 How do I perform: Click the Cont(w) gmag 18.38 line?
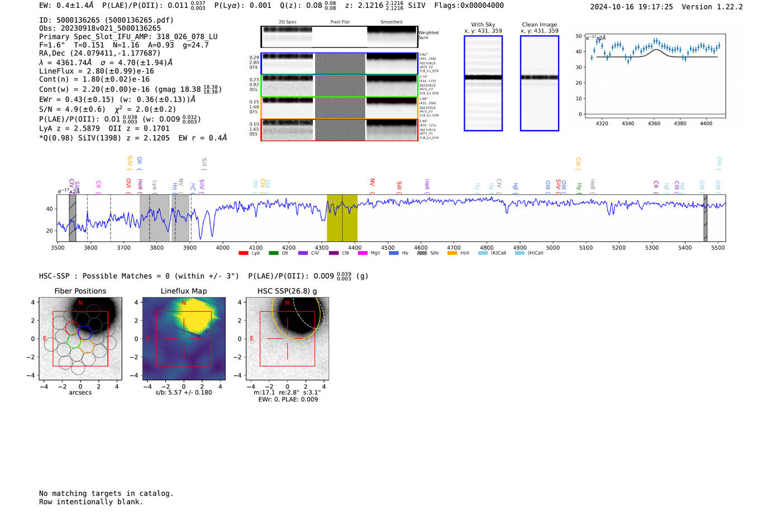pos(131,89)
